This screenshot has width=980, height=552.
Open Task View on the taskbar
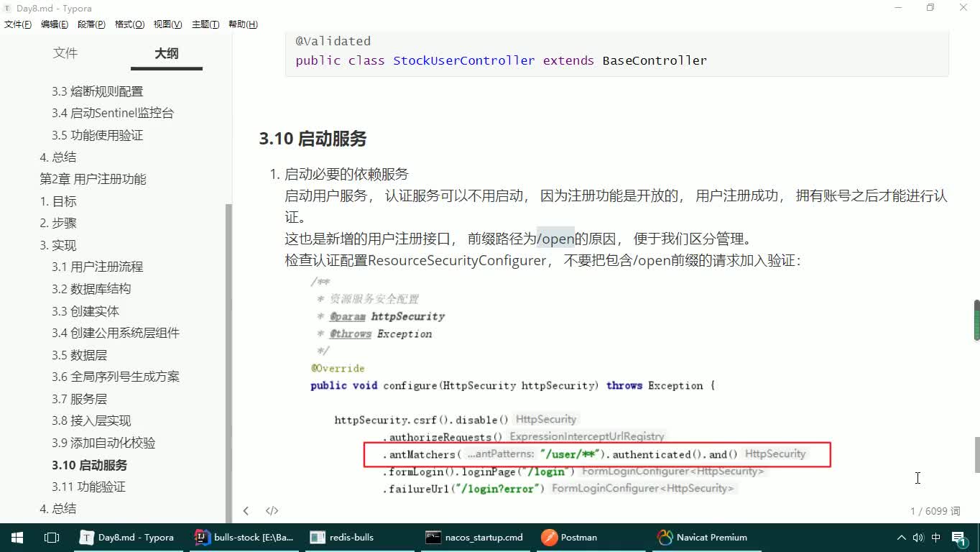52,537
